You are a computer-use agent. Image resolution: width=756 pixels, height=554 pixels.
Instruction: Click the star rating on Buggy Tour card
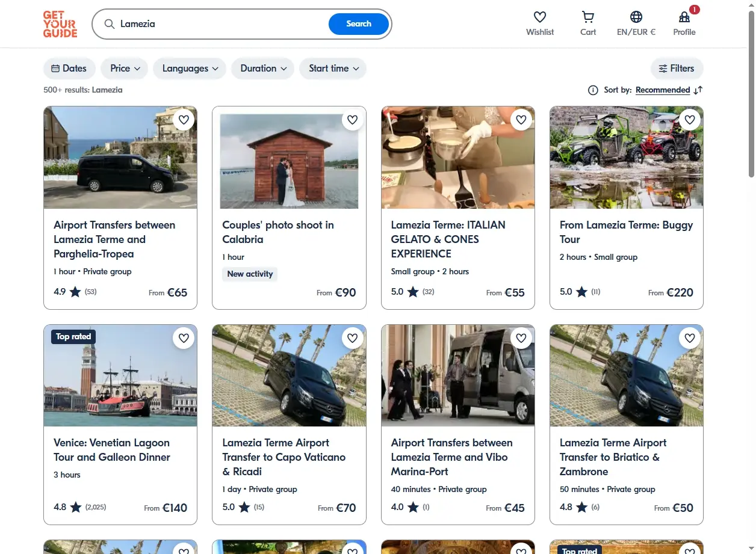pos(580,292)
